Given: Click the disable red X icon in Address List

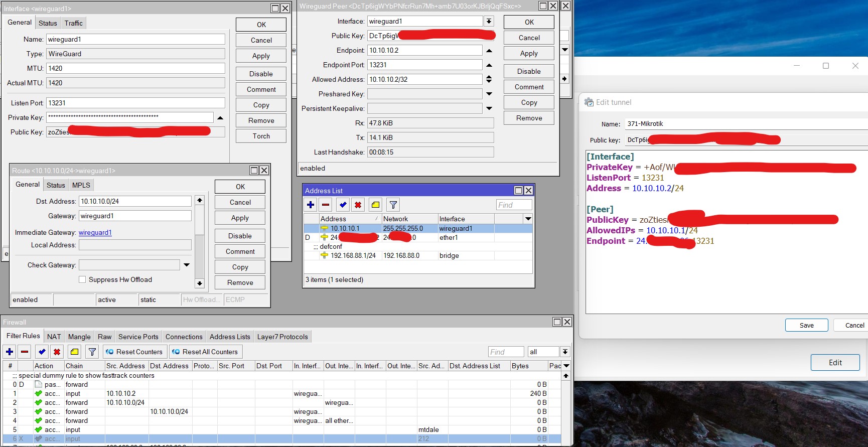Looking at the screenshot, I should [358, 205].
